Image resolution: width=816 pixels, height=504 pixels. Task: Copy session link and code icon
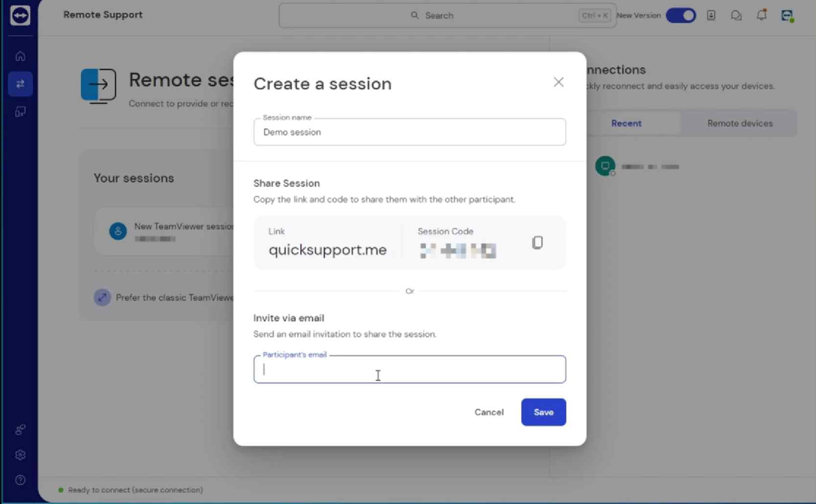537,243
